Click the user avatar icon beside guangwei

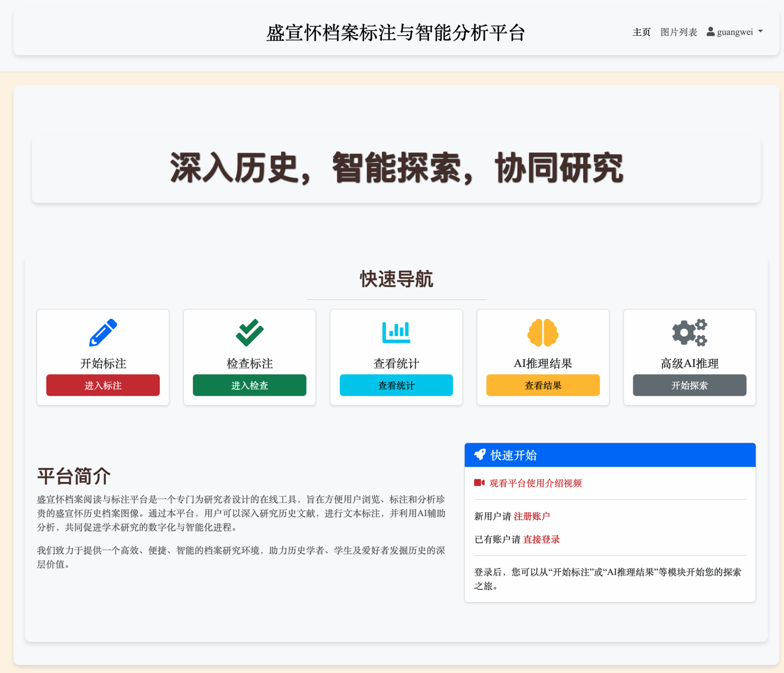click(x=710, y=32)
